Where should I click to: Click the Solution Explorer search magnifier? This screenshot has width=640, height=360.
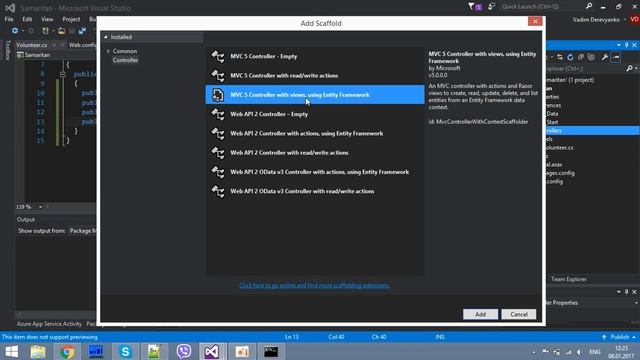[629, 69]
